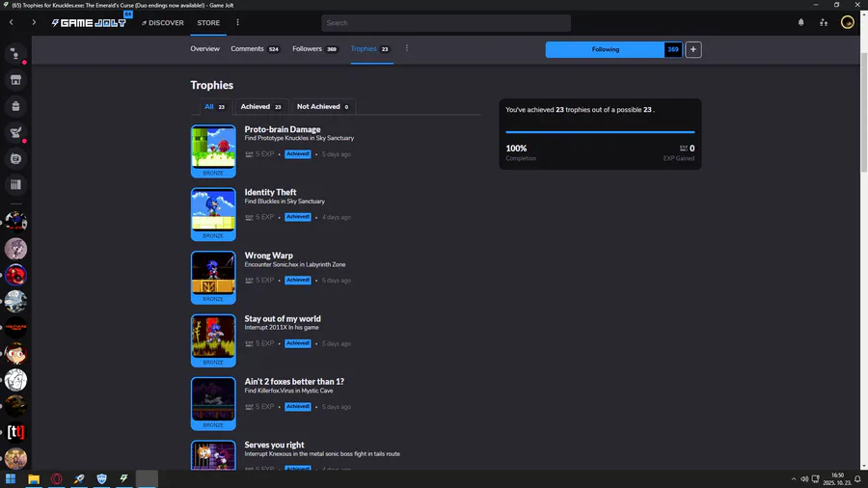The width and height of the screenshot is (868, 488).
Task: Open the white-faced character community avatar
Action: (x=15, y=380)
